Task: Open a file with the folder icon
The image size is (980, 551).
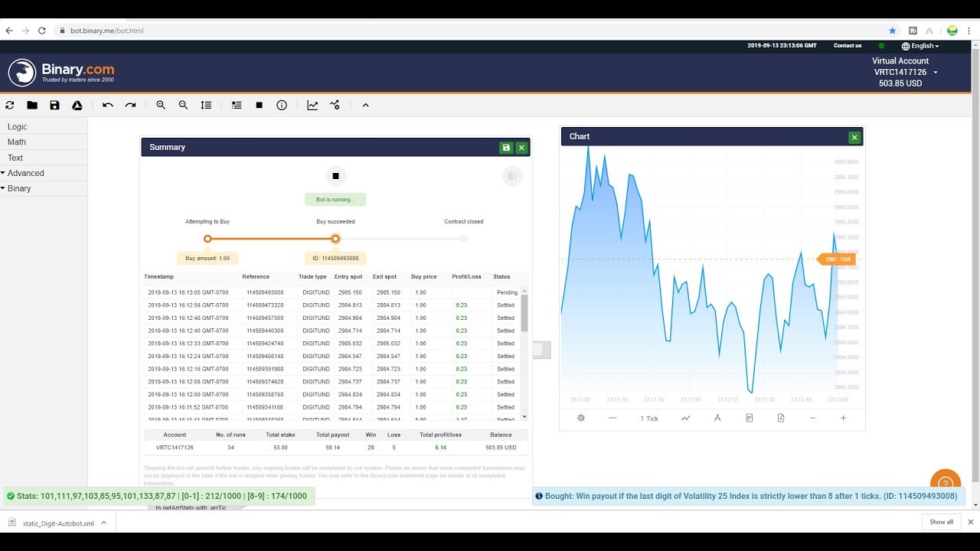Action: [x=32, y=106]
